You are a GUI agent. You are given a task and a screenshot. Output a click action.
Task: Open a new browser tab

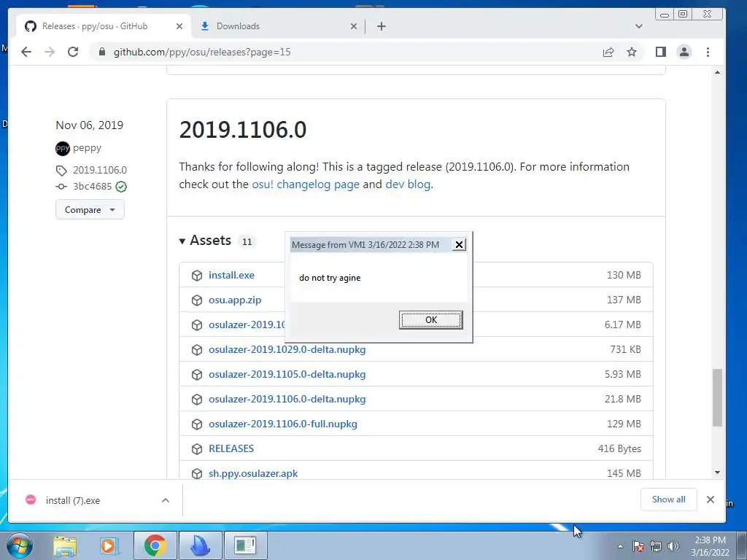[381, 26]
